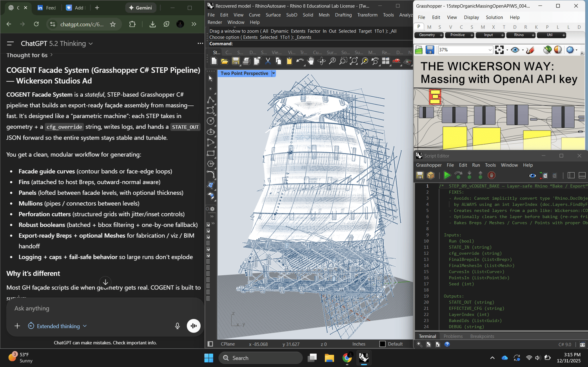Screen dimensions: 588x367
Task: Expand the Input panel in Grasshopper
Action: click(x=490, y=35)
